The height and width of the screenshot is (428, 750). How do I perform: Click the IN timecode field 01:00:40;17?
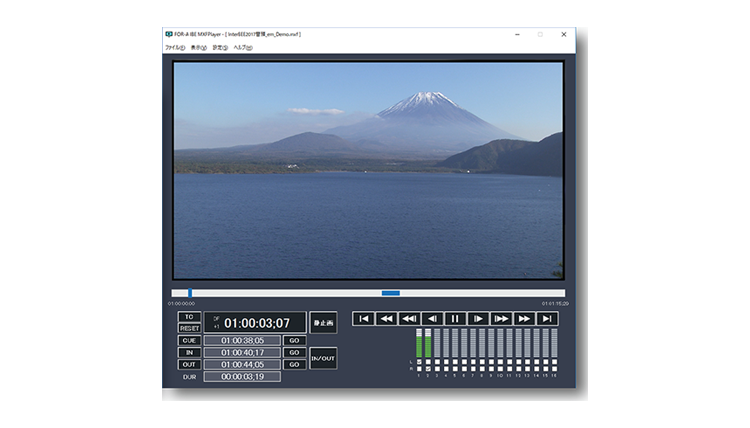pyautogui.click(x=242, y=352)
